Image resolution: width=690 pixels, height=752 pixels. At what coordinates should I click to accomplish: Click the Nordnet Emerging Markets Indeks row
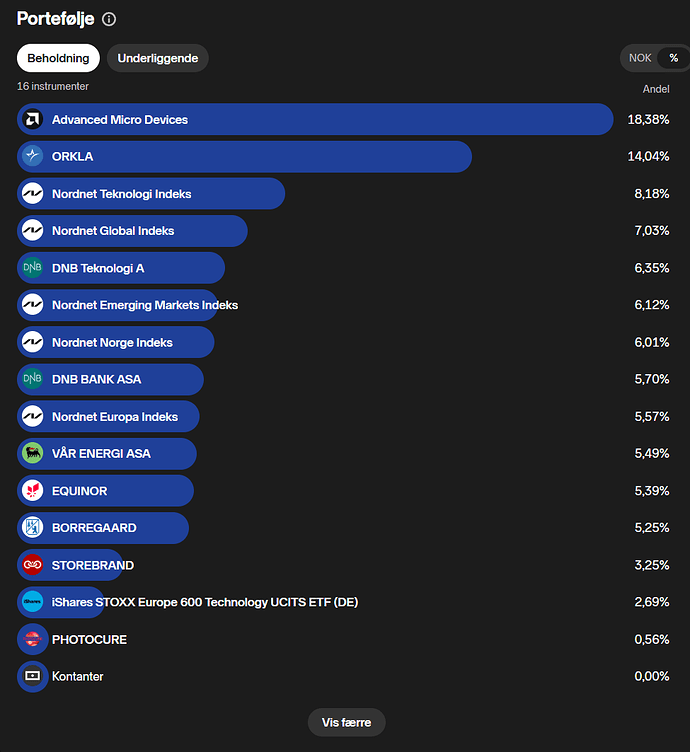(x=145, y=305)
